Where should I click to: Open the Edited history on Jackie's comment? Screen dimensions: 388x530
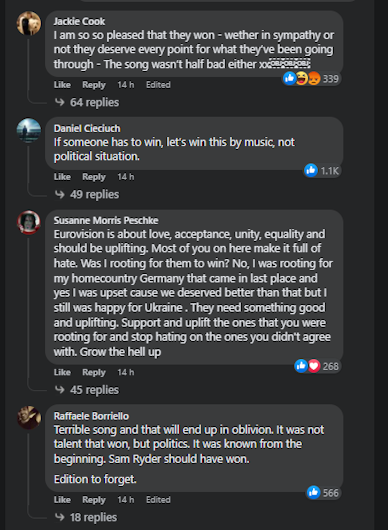coord(158,85)
